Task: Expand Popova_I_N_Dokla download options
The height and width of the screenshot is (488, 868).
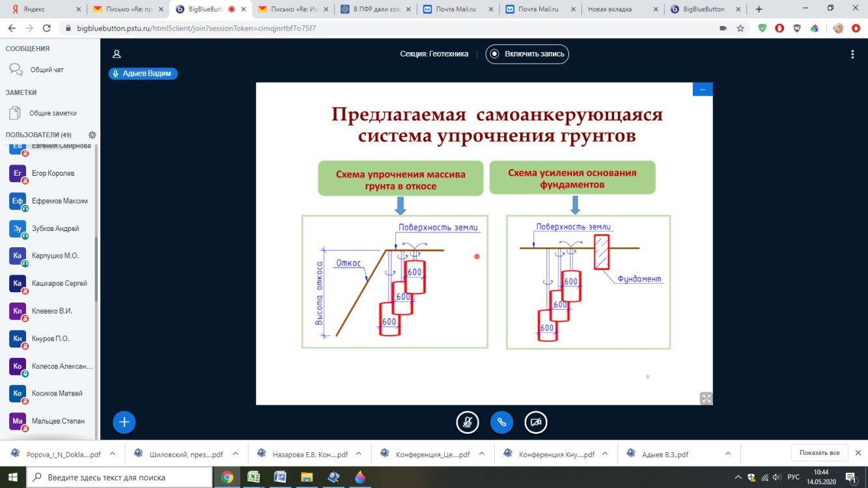Action: [x=112, y=454]
